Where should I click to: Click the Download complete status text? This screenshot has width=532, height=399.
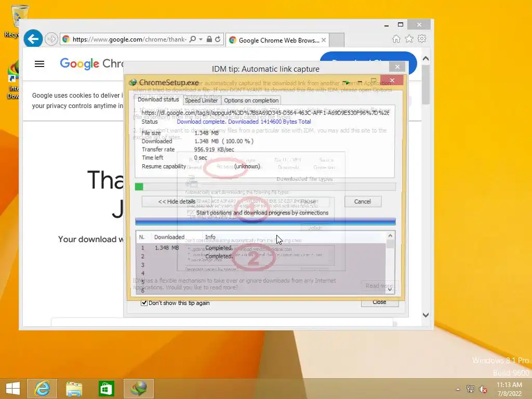[244, 122]
